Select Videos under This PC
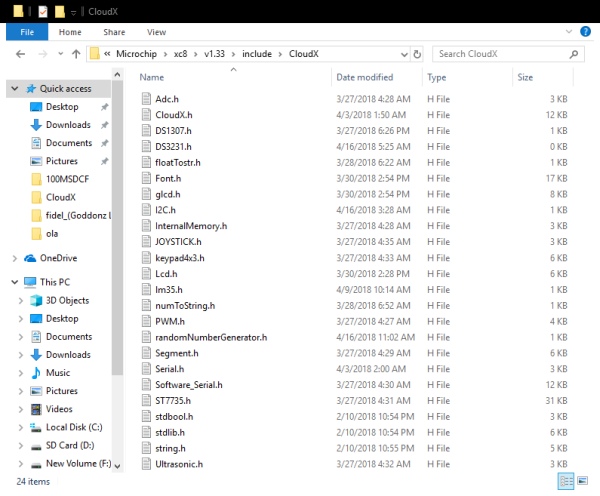The width and height of the screenshot is (600, 496). [x=59, y=409]
